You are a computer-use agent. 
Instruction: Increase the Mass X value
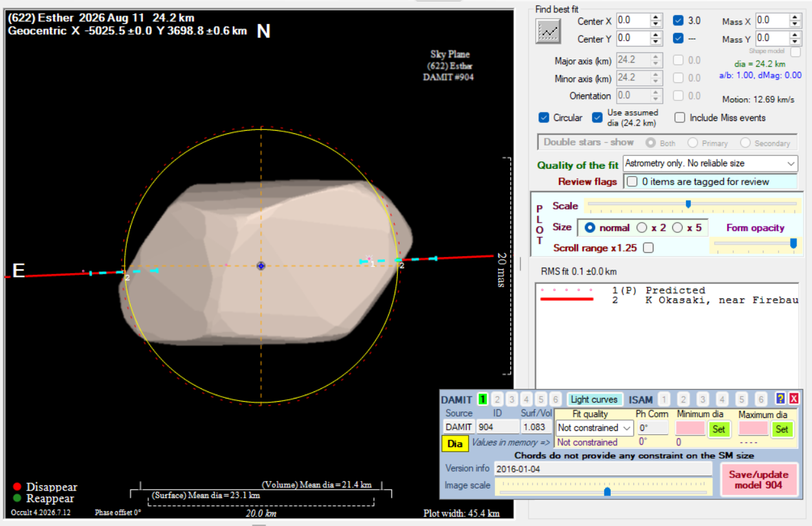click(796, 17)
